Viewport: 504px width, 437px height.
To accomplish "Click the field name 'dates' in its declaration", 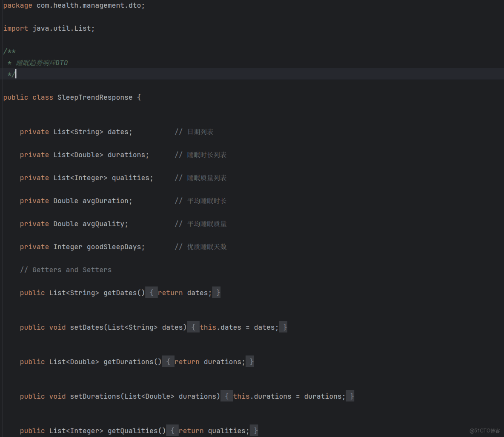I will [118, 132].
